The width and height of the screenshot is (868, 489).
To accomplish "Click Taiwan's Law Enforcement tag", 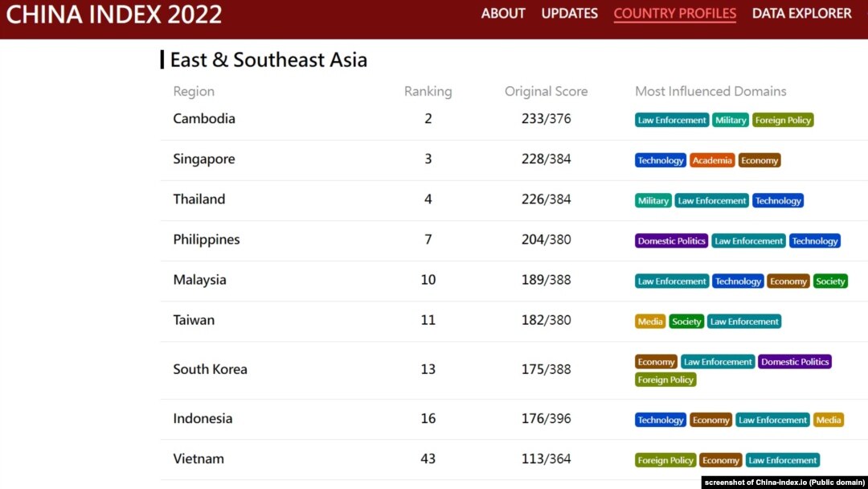I will (x=744, y=322).
